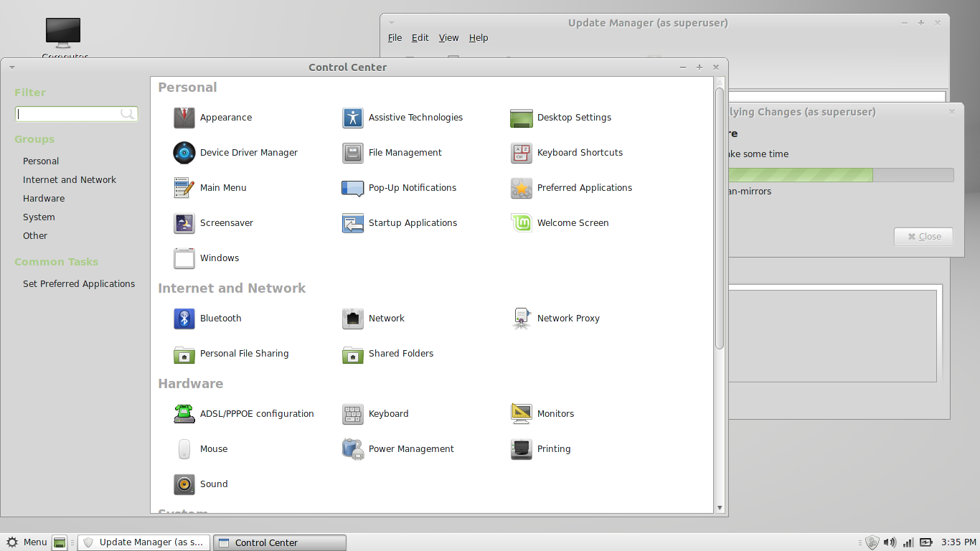
Task: Click Set Preferred Applications task
Action: point(79,284)
